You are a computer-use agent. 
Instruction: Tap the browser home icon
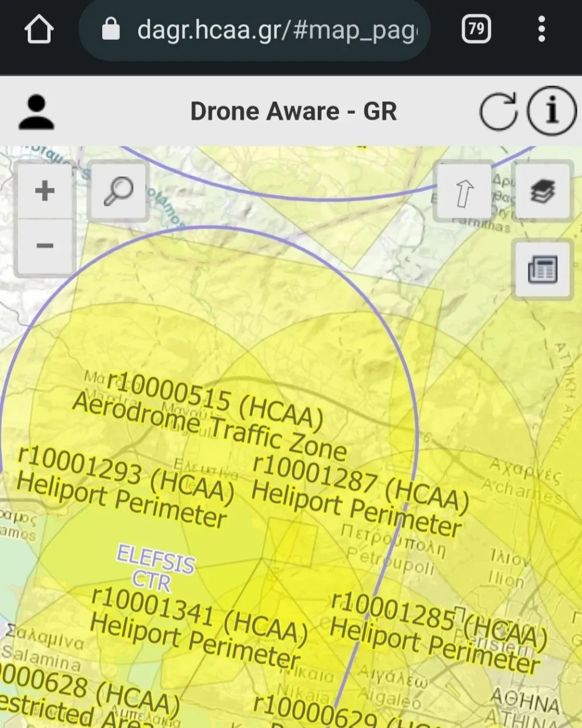pyautogui.click(x=39, y=29)
